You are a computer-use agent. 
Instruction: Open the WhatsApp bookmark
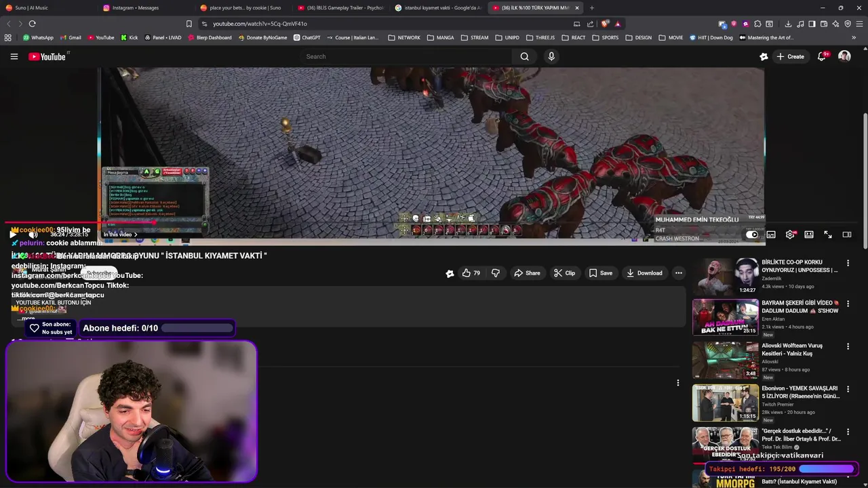pyautogui.click(x=38, y=38)
